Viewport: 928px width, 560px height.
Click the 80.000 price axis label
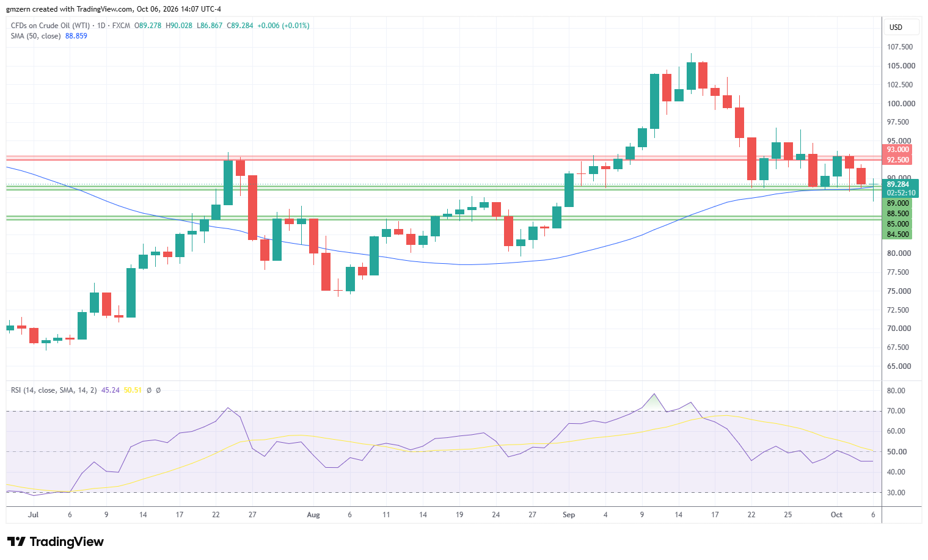899,253
